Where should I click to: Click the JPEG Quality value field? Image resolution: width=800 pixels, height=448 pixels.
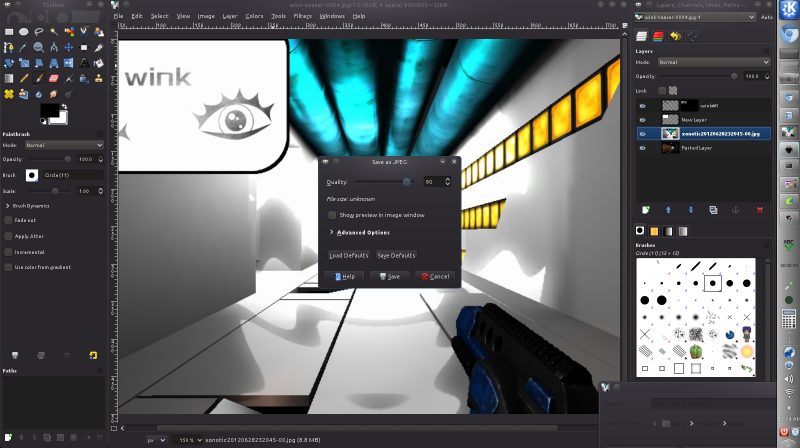tap(434, 182)
